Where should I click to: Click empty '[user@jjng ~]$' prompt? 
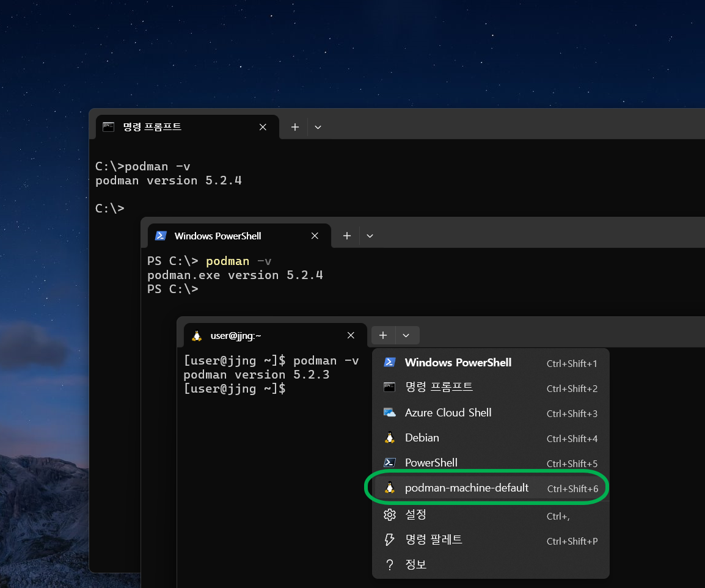[x=234, y=388]
